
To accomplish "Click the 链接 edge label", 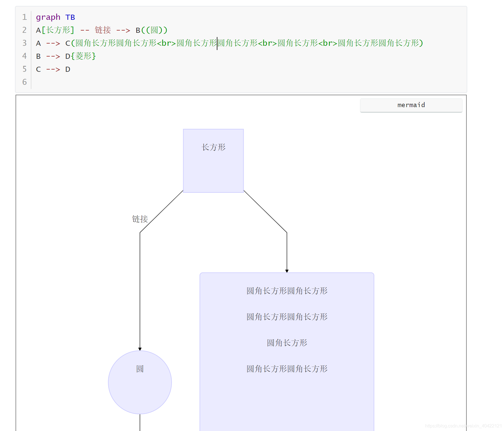I will [140, 219].
